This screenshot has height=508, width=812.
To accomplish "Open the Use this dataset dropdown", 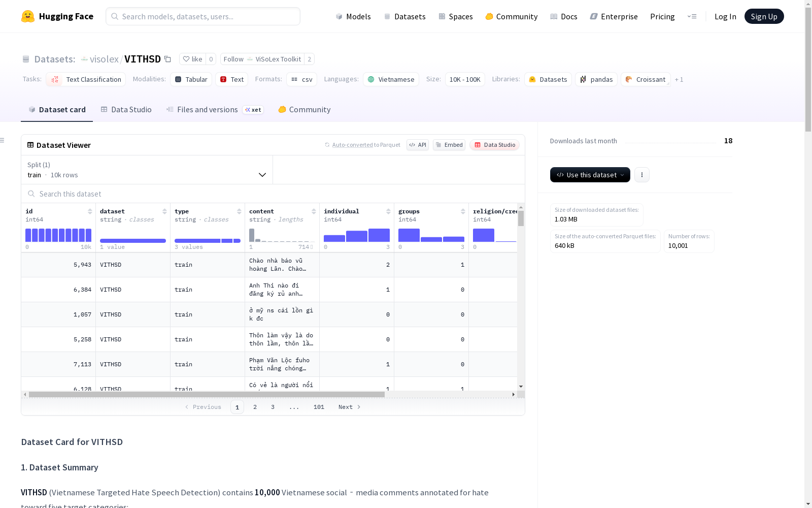I will (x=590, y=175).
